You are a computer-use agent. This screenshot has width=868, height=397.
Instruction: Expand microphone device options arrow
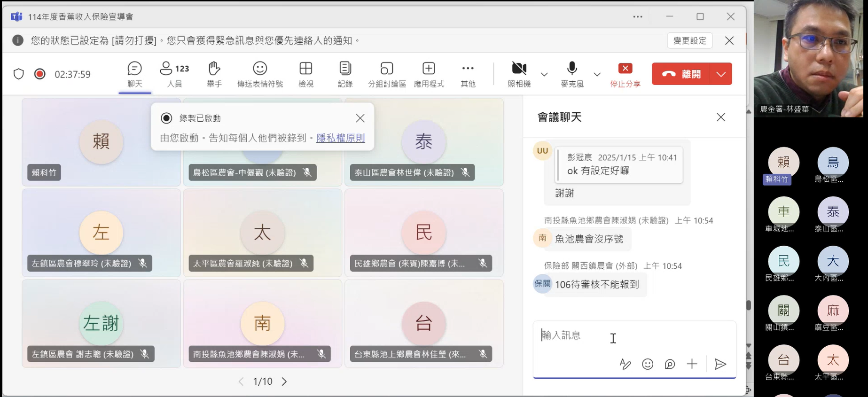point(597,74)
